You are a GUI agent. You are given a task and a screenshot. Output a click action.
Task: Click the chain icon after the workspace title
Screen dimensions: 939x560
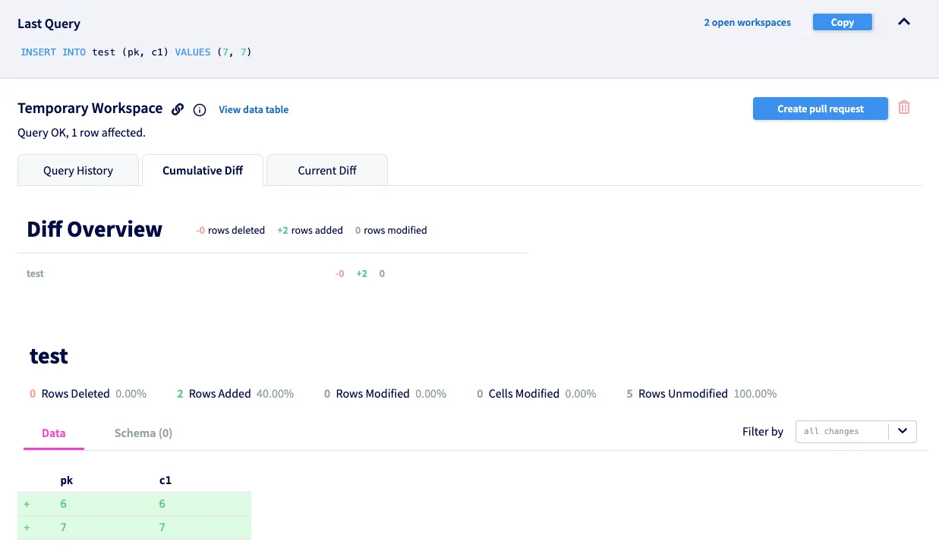click(x=178, y=109)
